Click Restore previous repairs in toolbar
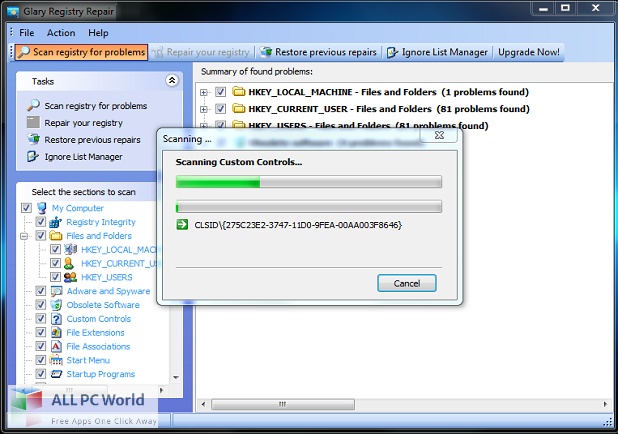618x434 pixels. (318, 52)
